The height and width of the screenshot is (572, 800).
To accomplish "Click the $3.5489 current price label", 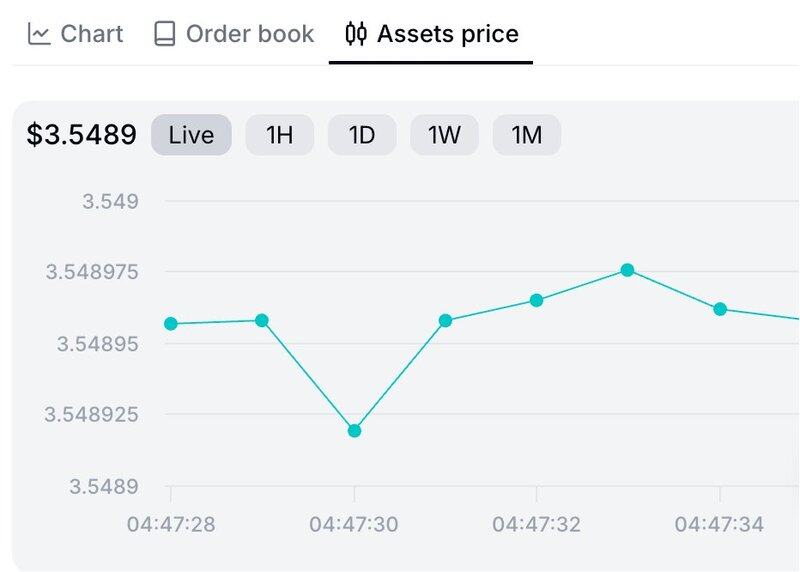I will click(x=81, y=135).
